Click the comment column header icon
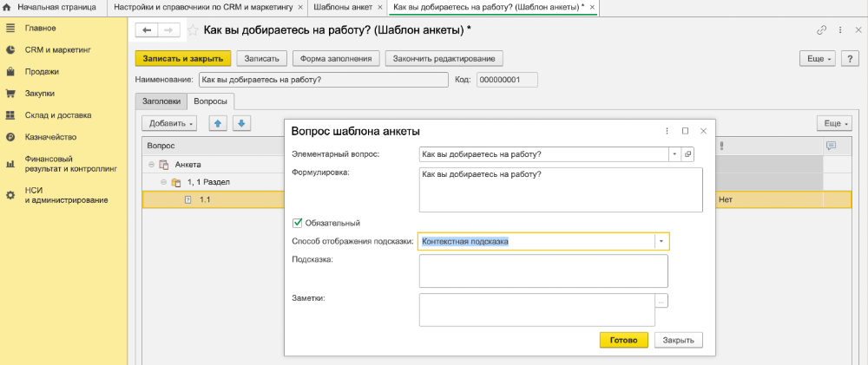Screen dimensions: 868x365 click(x=831, y=146)
